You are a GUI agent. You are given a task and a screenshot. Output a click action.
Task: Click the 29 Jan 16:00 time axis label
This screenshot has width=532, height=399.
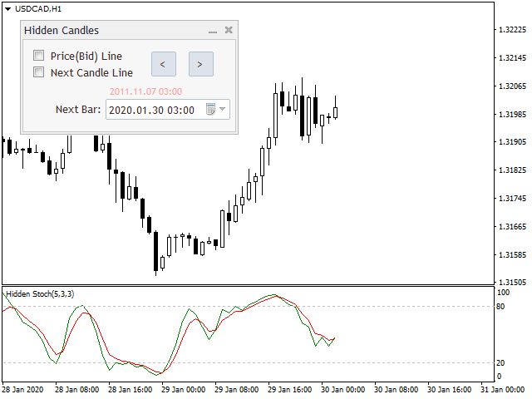pyautogui.click(x=289, y=390)
